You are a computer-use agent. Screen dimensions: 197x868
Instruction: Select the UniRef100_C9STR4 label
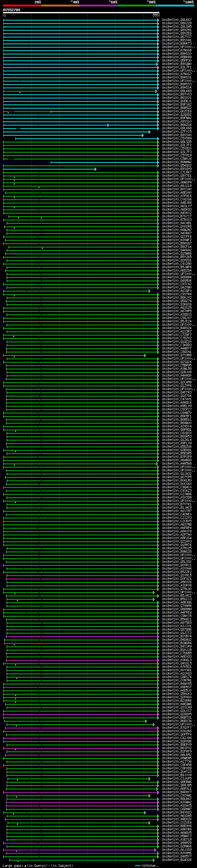point(177,294)
